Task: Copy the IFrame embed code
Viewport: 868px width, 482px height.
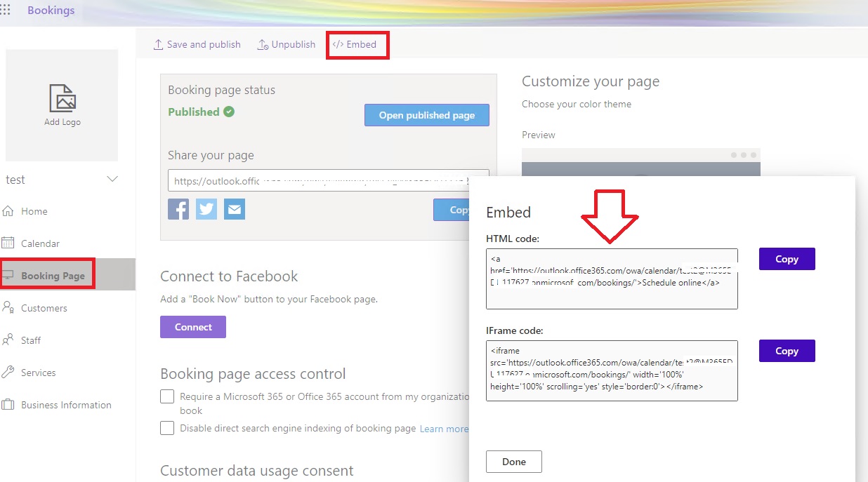Action: [x=787, y=351]
